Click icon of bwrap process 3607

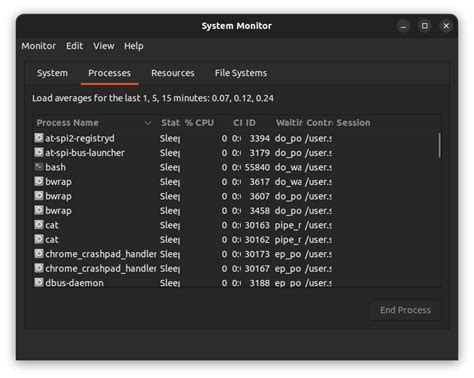click(x=39, y=196)
